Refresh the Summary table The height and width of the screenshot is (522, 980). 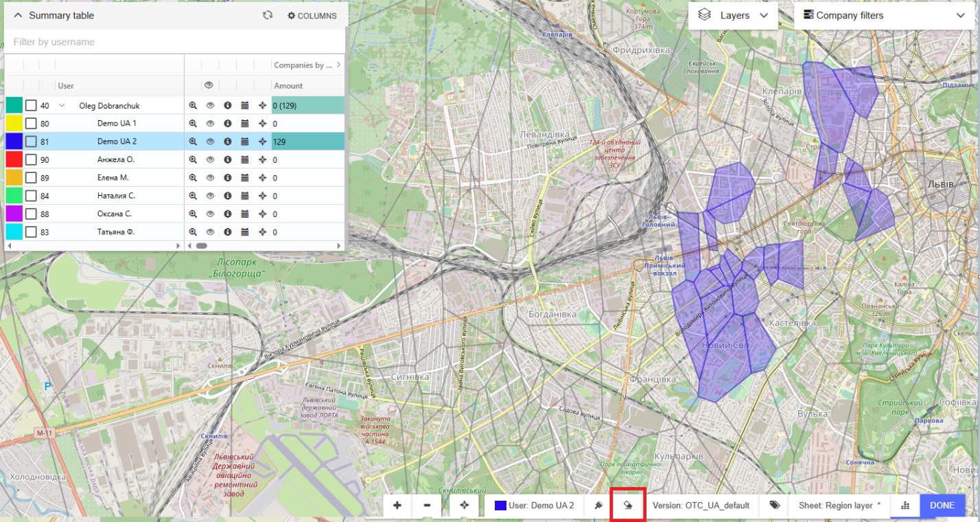[x=268, y=15]
